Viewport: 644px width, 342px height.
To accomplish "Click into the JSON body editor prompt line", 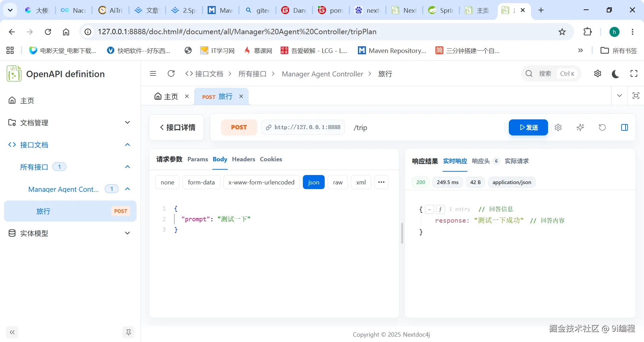I will pos(216,219).
